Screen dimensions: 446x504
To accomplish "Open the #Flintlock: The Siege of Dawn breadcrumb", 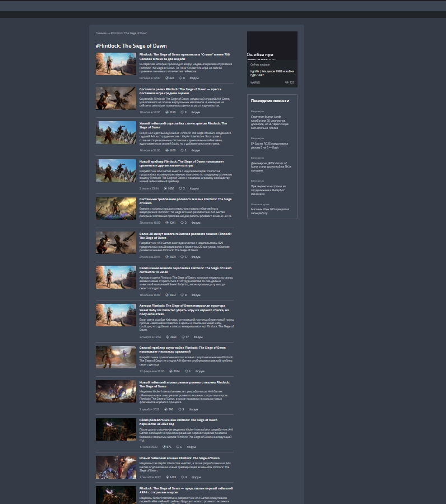I will (129, 34).
